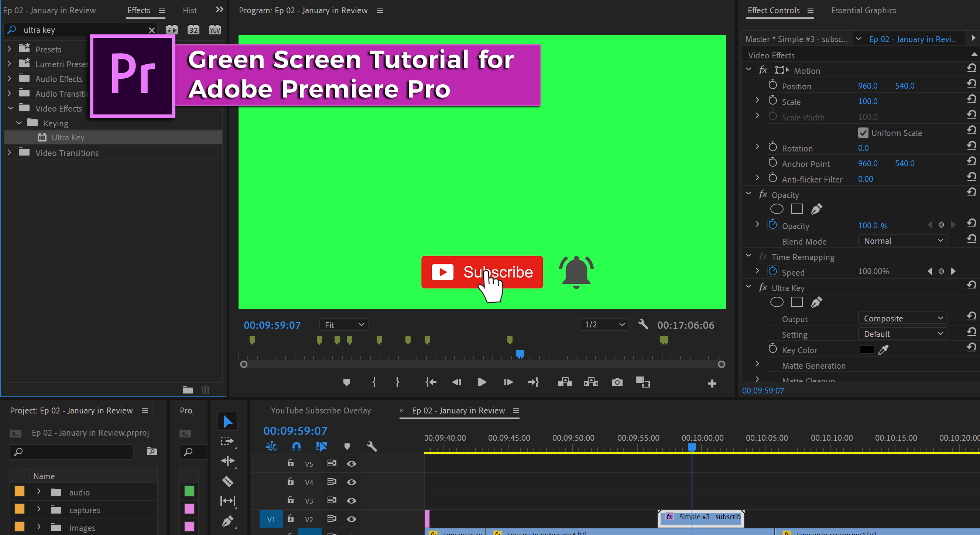Open the Setting dropdown in Ultra Key
This screenshot has width=980, height=535.
pos(902,334)
